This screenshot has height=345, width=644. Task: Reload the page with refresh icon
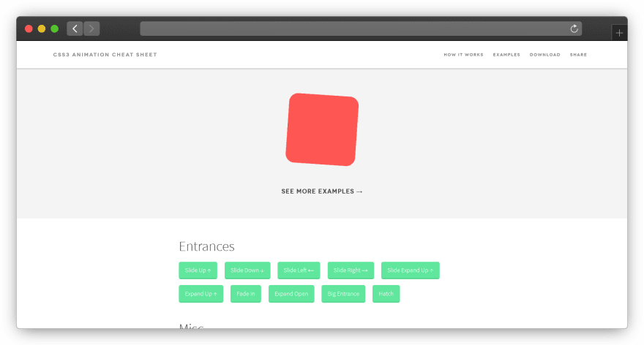[x=574, y=29]
